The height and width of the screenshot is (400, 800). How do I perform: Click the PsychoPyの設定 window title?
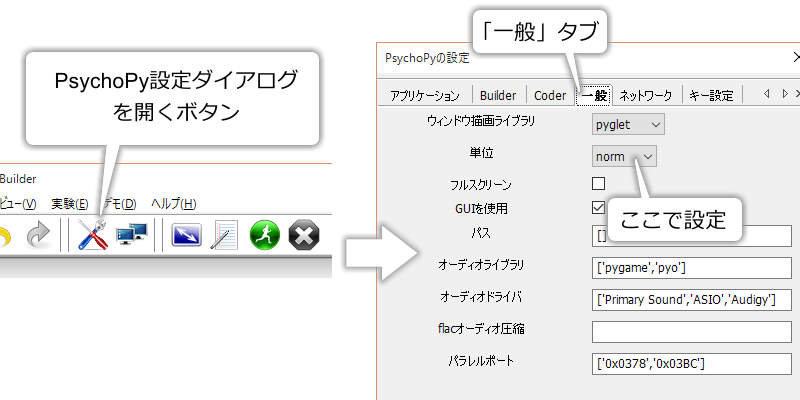[427, 58]
